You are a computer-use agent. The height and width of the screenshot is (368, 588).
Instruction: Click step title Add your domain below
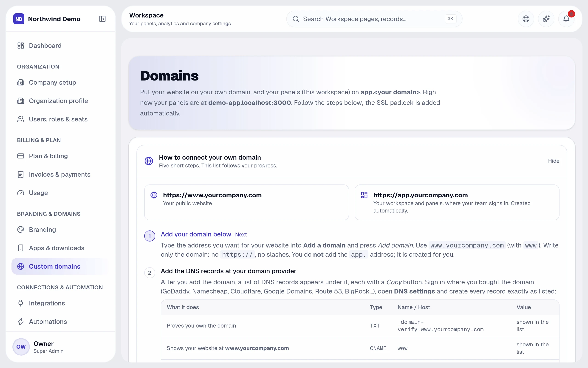click(x=196, y=234)
